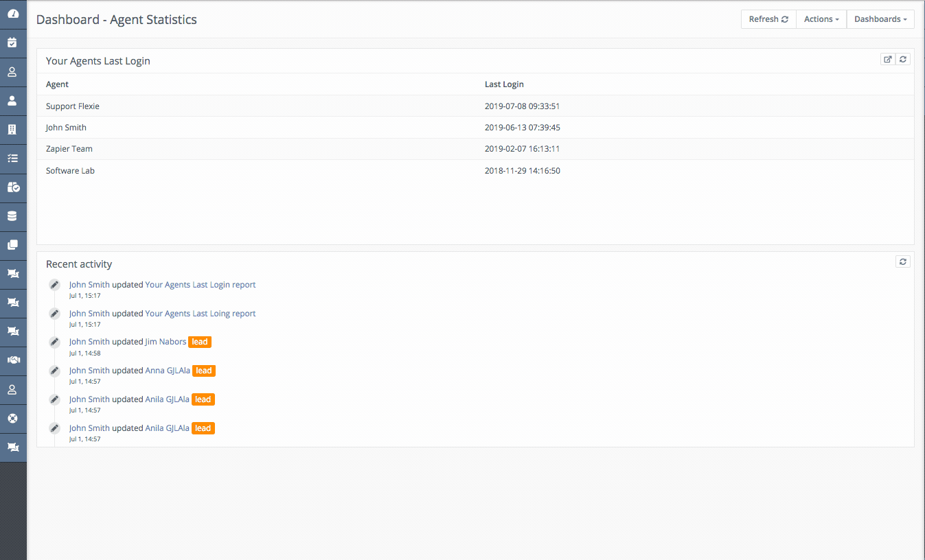Open Your Agents Last Login in external view icon

(888, 60)
